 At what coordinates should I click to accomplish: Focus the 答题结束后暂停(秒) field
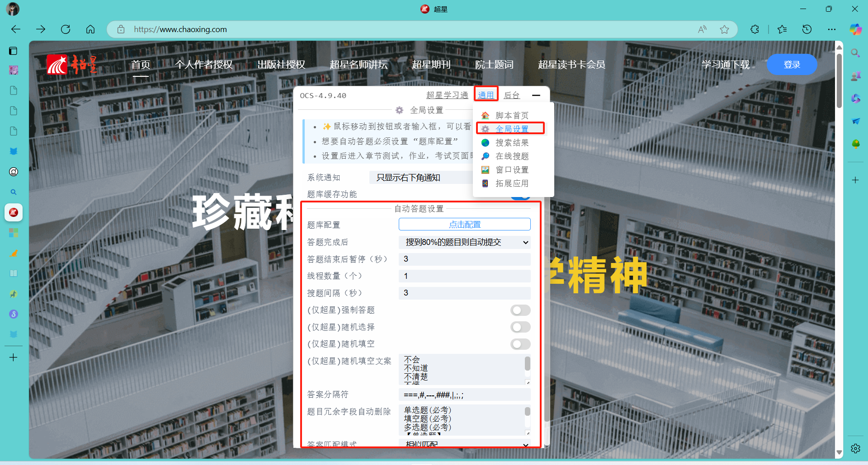tap(465, 259)
